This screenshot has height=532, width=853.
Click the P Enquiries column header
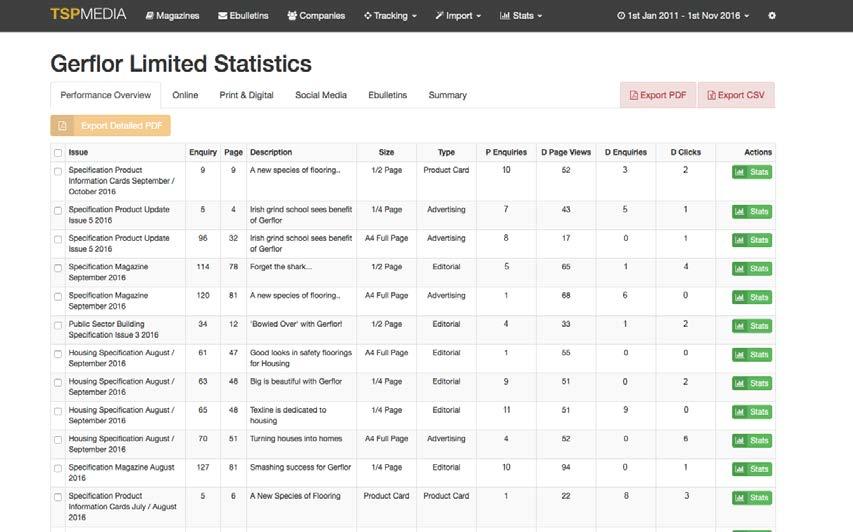[x=506, y=152]
